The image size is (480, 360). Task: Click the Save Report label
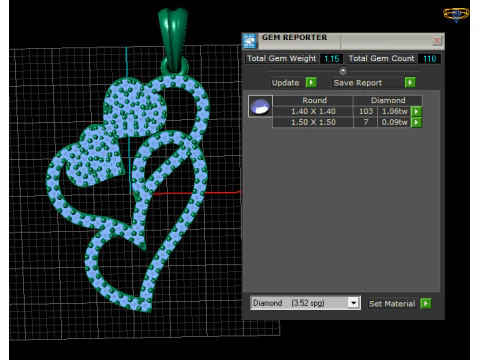click(358, 83)
